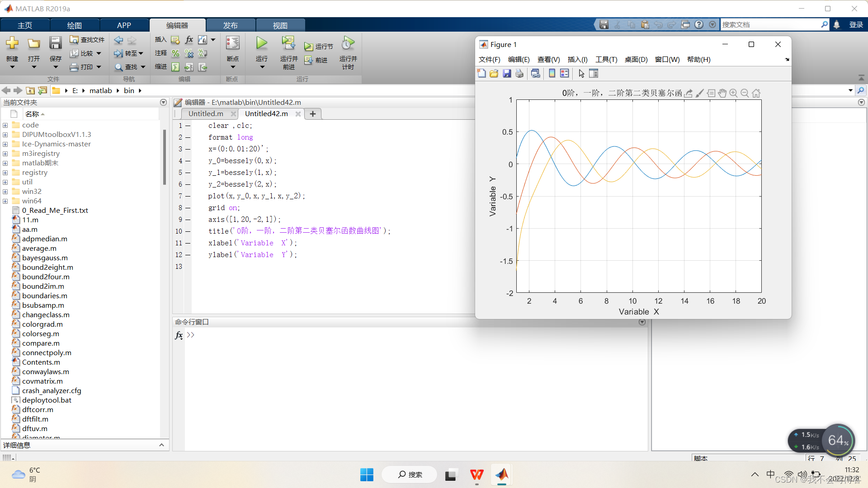Image resolution: width=868 pixels, height=488 pixels.
Task: Open the Run button dropdown arrow
Action: pyautogui.click(x=262, y=67)
